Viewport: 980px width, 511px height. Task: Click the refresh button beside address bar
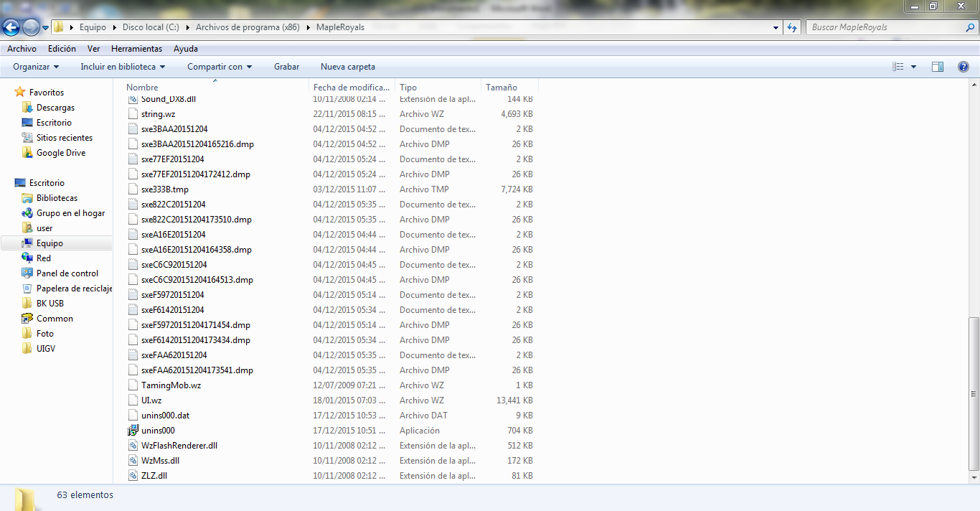tap(792, 27)
